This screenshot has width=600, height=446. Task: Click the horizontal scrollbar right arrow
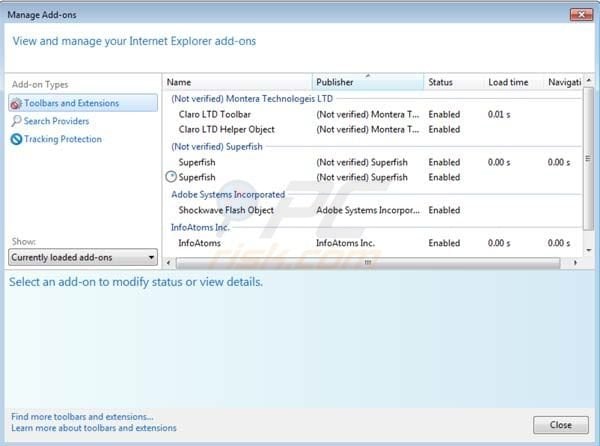[x=575, y=263]
